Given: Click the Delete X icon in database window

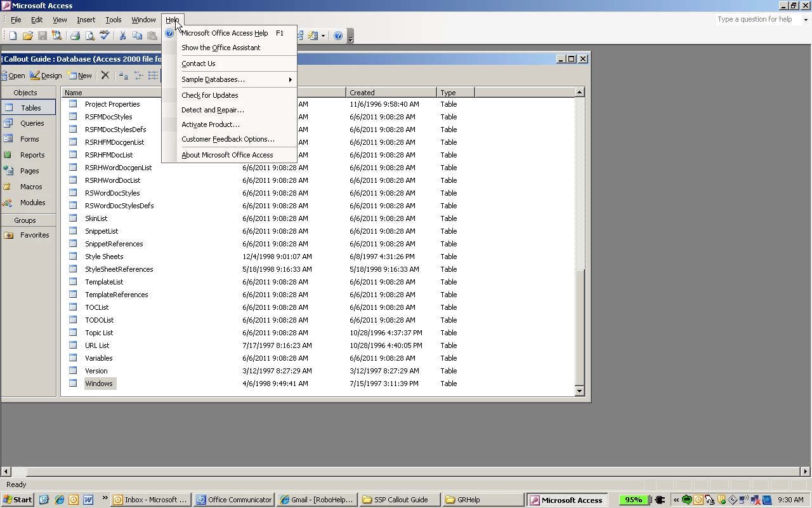Looking at the screenshot, I should point(105,76).
